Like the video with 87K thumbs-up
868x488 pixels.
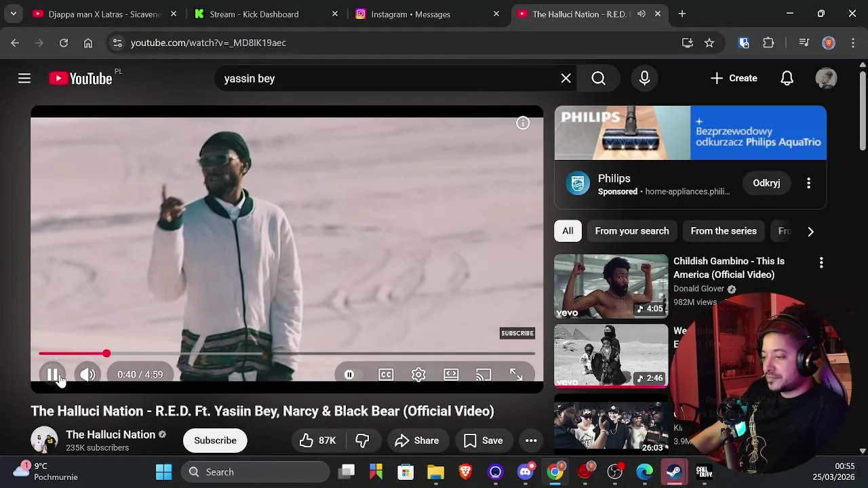318,441
